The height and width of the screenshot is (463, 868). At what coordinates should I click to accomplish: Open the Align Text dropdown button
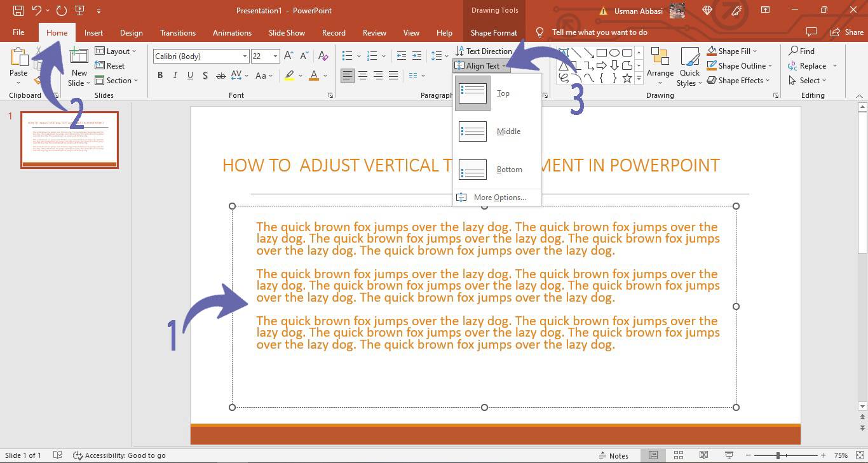click(x=481, y=65)
